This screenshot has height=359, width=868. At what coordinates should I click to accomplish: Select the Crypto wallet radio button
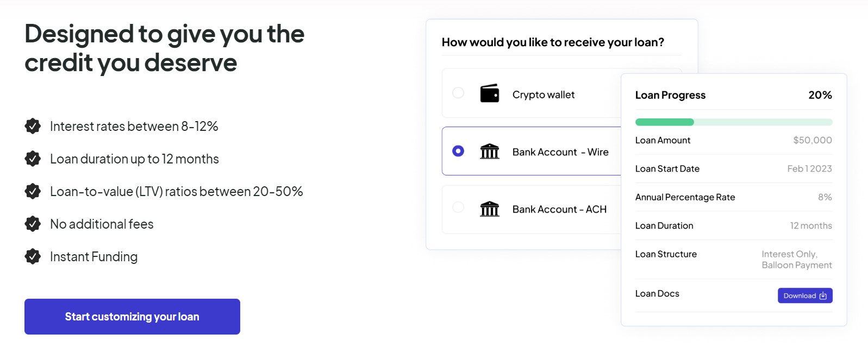458,93
